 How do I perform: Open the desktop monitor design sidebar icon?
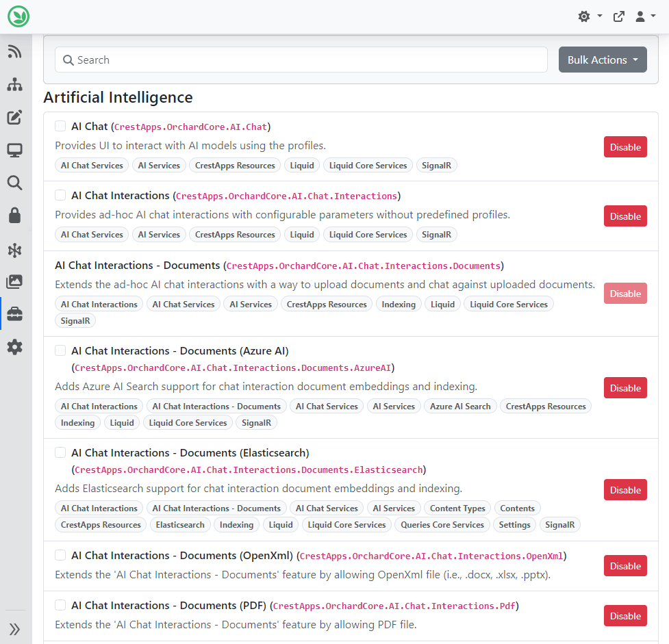(x=14, y=150)
